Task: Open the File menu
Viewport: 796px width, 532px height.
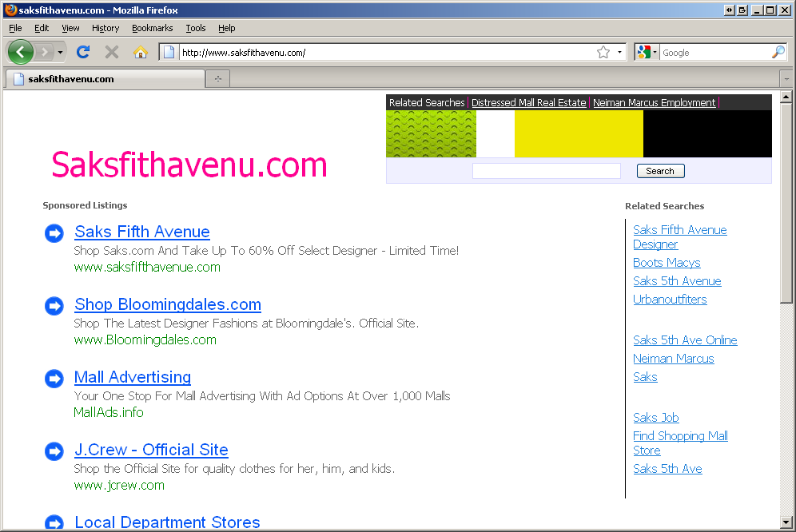Action: pos(15,28)
